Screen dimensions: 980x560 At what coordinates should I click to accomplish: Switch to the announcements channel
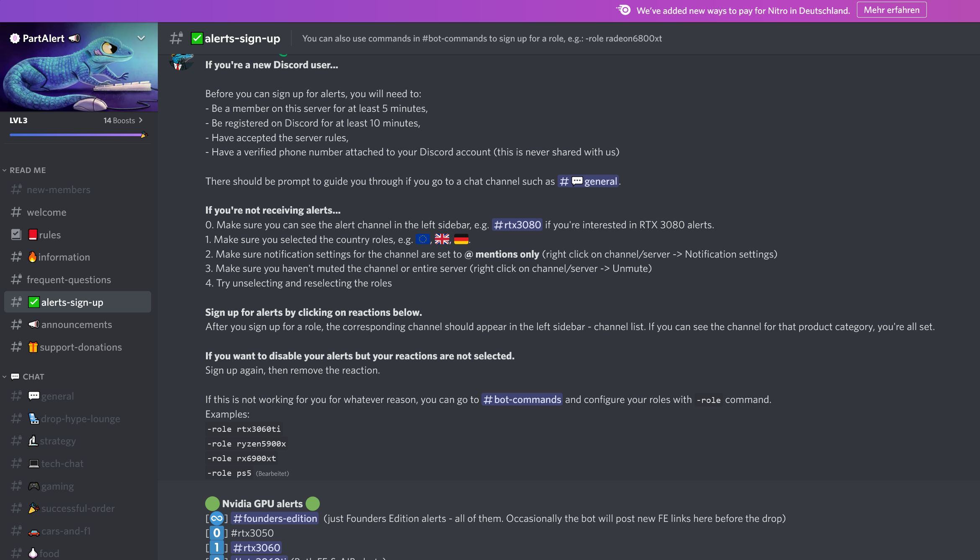coord(76,325)
